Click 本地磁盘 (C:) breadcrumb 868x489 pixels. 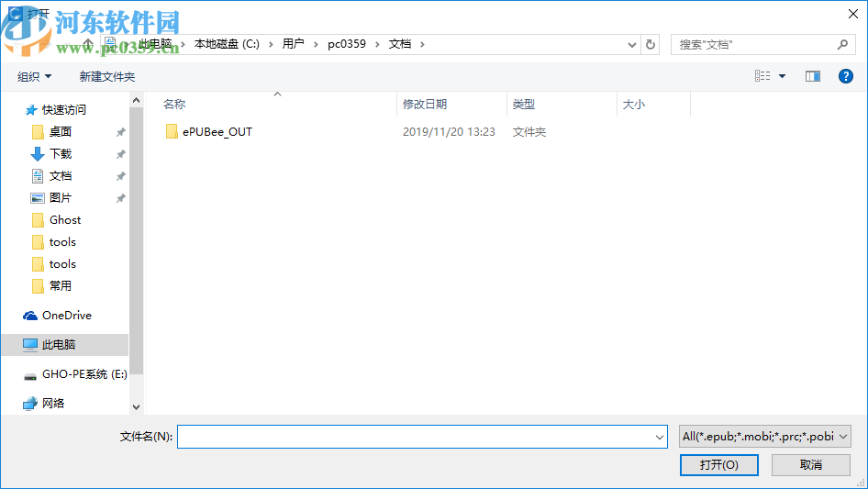227,44
